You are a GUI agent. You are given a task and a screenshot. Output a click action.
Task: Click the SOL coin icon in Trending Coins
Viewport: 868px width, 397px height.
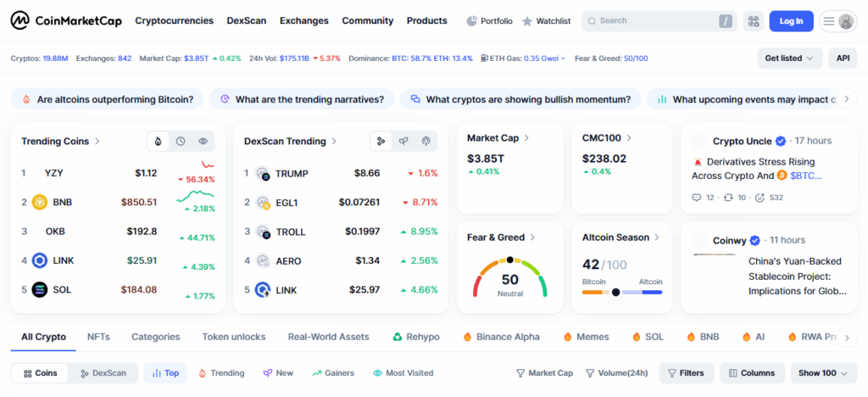pyautogui.click(x=39, y=289)
